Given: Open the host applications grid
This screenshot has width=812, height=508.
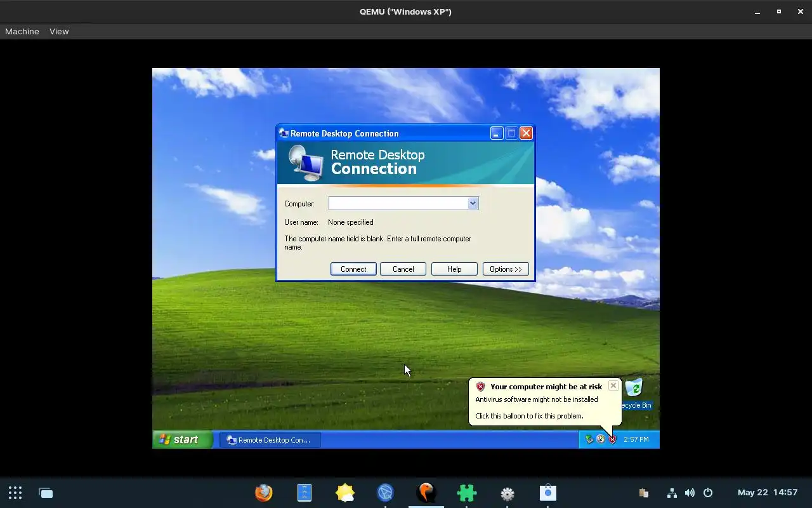Looking at the screenshot, I should coord(15,493).
